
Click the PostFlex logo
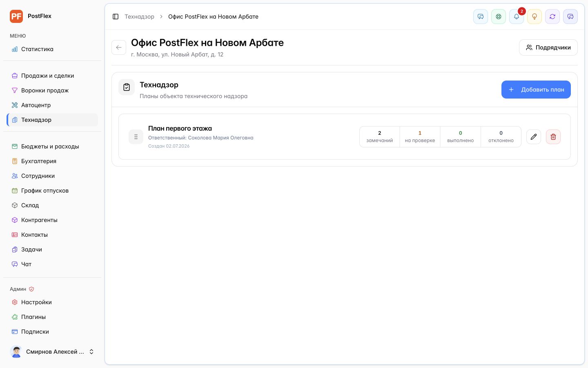16,16
